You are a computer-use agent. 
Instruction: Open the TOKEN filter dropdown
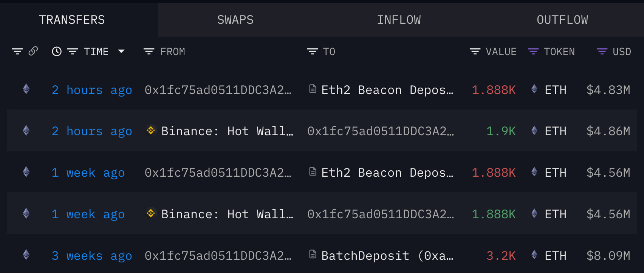pyautogui.click(x=534, y=51)
